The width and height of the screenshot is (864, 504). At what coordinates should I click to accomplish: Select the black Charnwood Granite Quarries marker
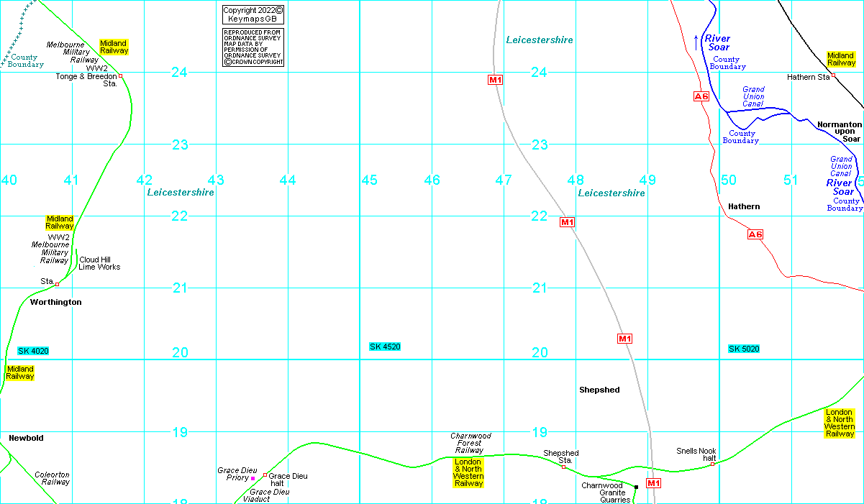[x=636, y=487]
